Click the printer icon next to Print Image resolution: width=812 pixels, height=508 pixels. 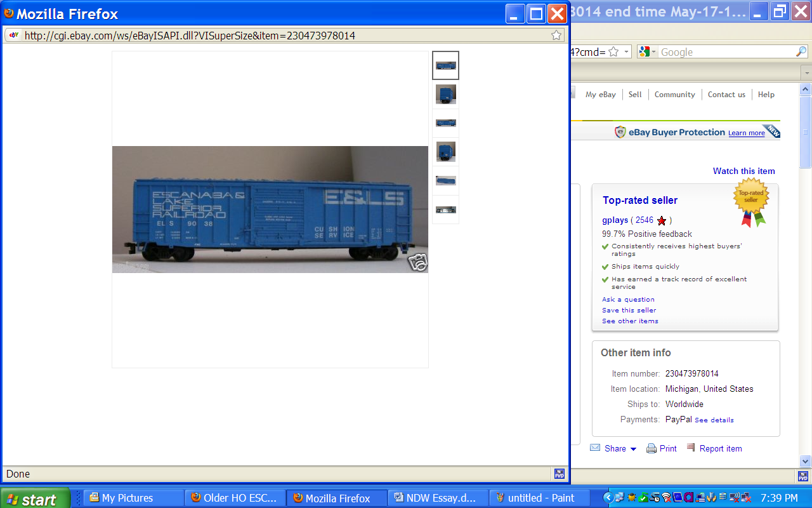pyautogui.click(x=652, y=448)
